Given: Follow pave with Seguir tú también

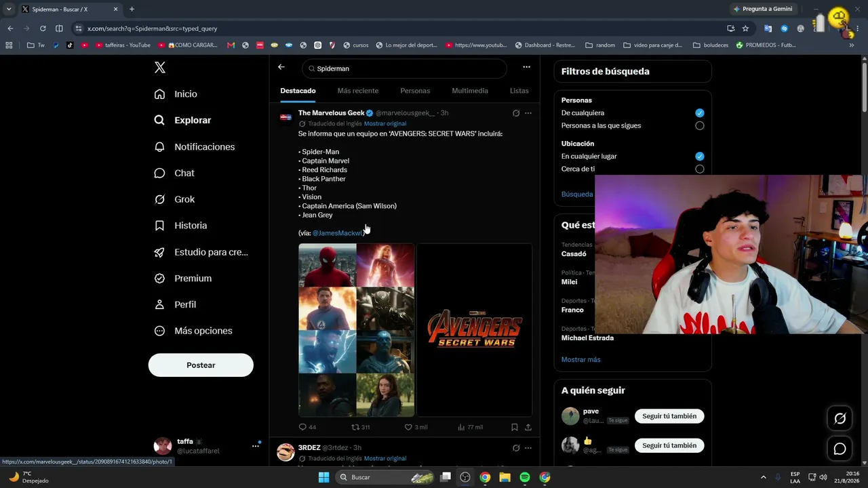Looking at the screenshot, I should pos(669,416).
